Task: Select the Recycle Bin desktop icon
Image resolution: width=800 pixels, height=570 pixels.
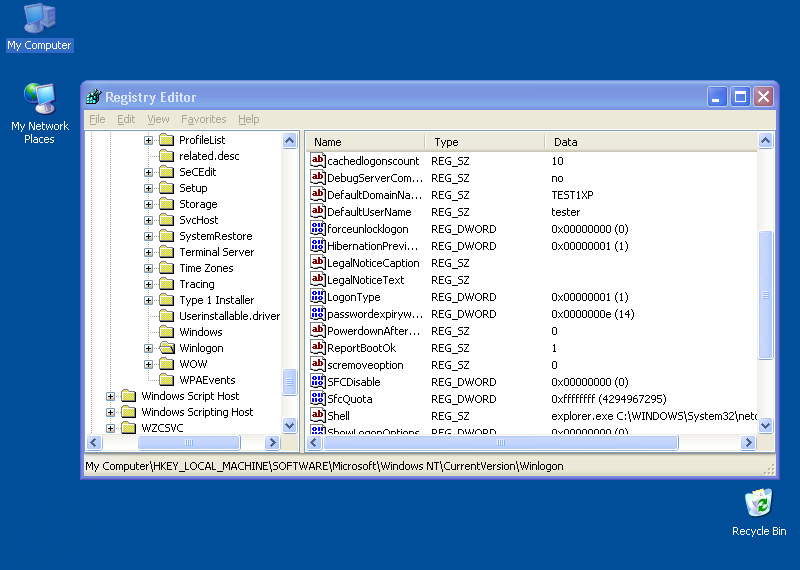Action: [759, 512]
